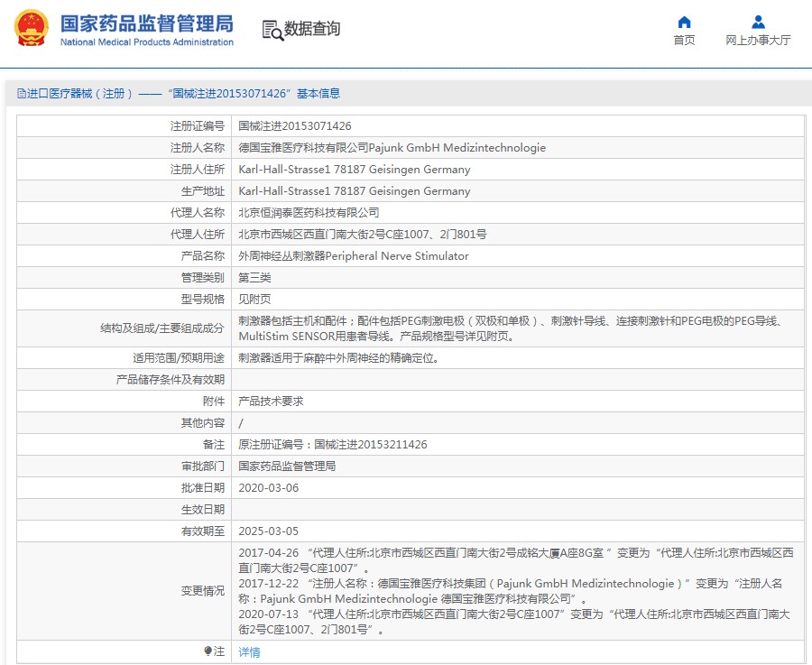Select registration number value 国械注进20153071426 in table

click(295, 126)
